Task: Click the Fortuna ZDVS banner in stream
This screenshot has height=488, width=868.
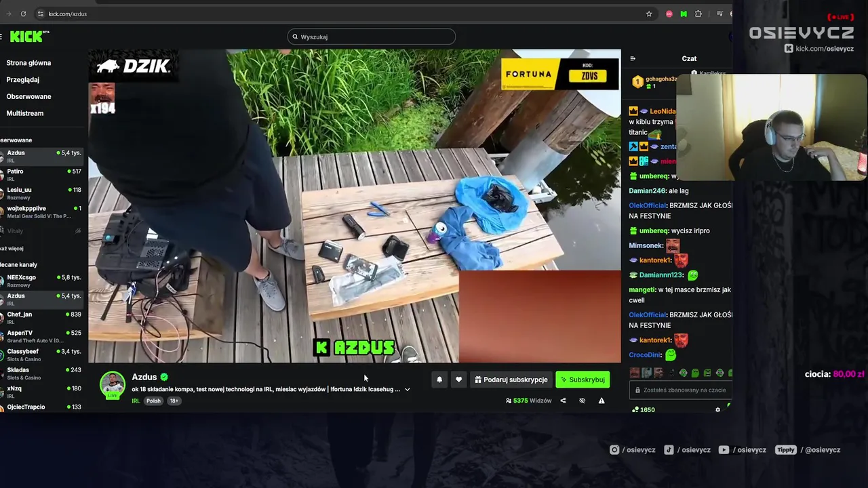Action: pos(559,74)
